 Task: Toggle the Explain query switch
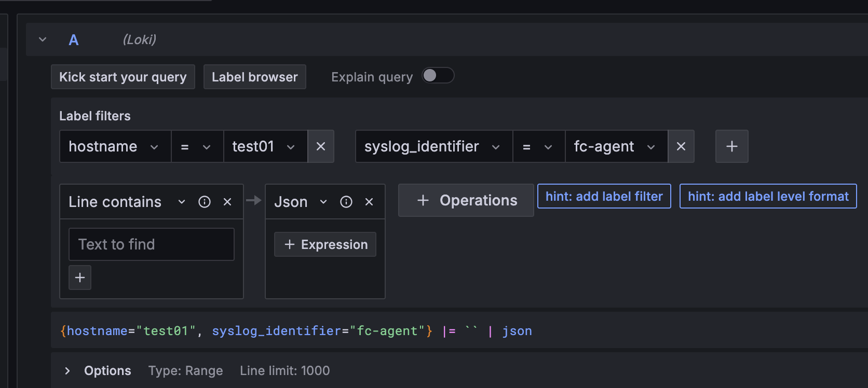(438, 76)
